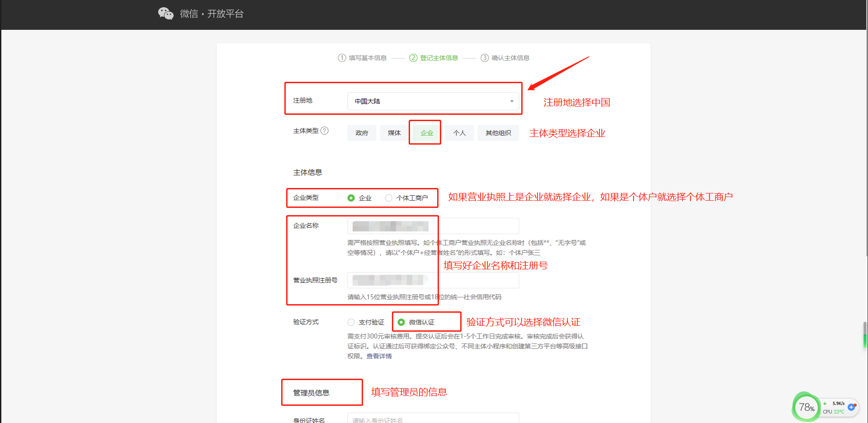Choose 支付验证 verification method

(351, 322)
